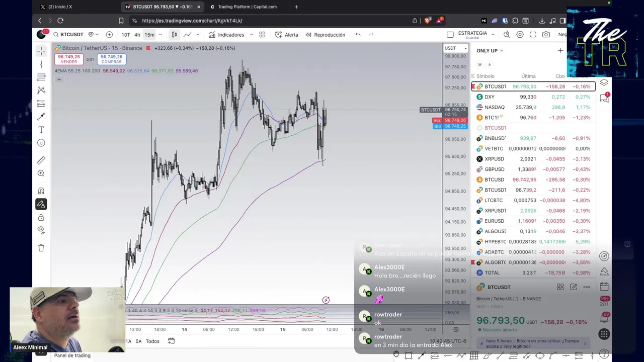Open the date range calendar icon
Screen dimensions: 644x362
[171, 341]
